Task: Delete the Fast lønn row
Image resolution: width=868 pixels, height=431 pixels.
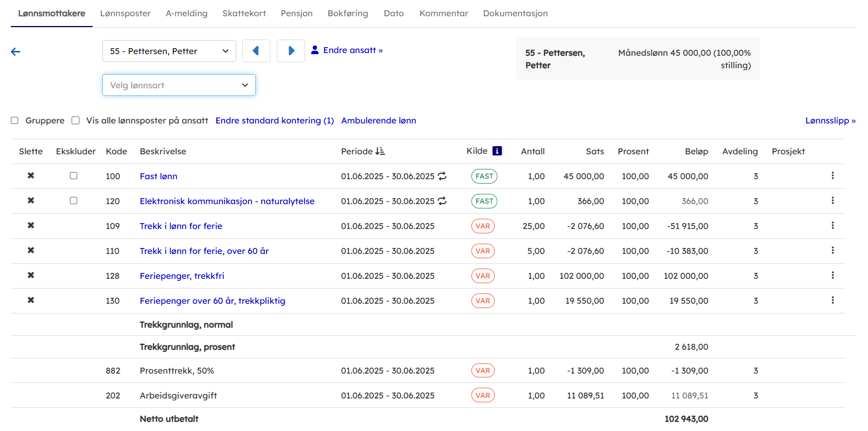Action: coord(31,176)
